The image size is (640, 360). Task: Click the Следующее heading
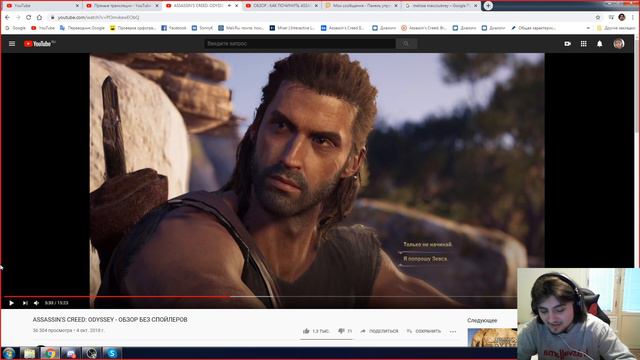(482, 320)
